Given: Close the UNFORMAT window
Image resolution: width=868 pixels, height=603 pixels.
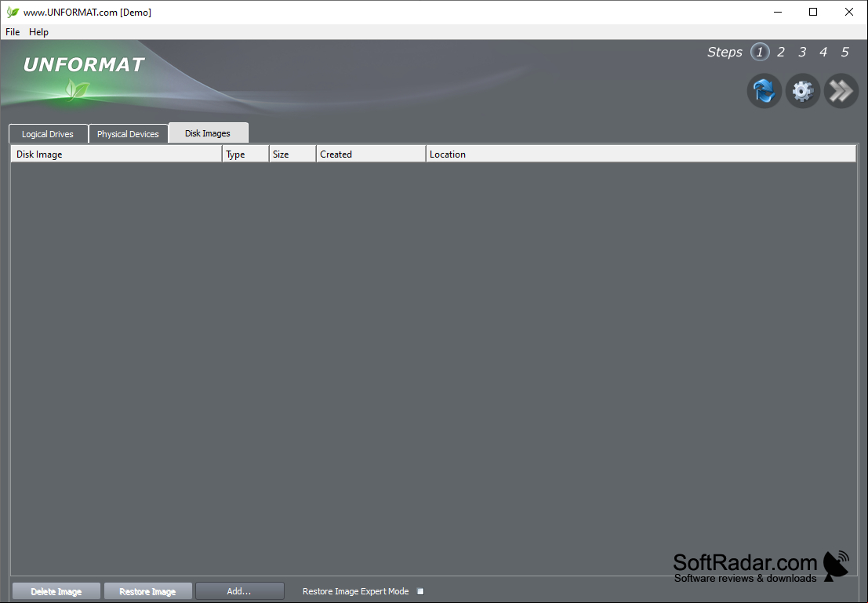Looking at the screenshot, I should tap(848, 12).
